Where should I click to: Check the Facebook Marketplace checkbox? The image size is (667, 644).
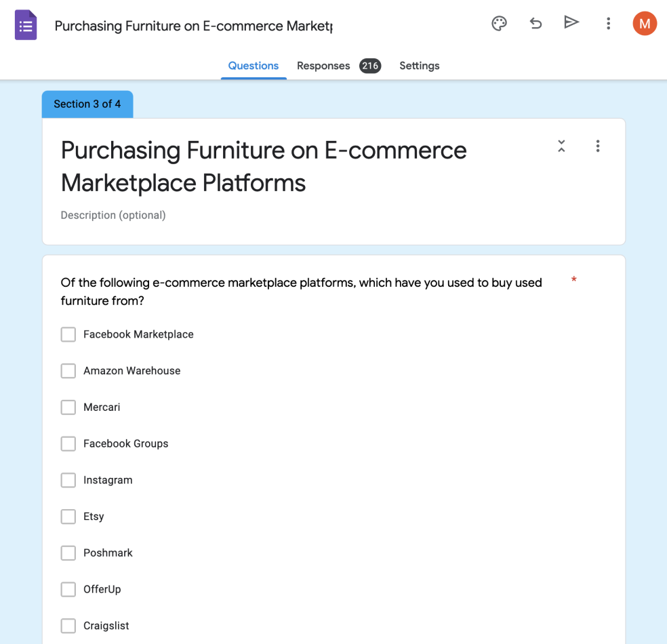[68, 334]
